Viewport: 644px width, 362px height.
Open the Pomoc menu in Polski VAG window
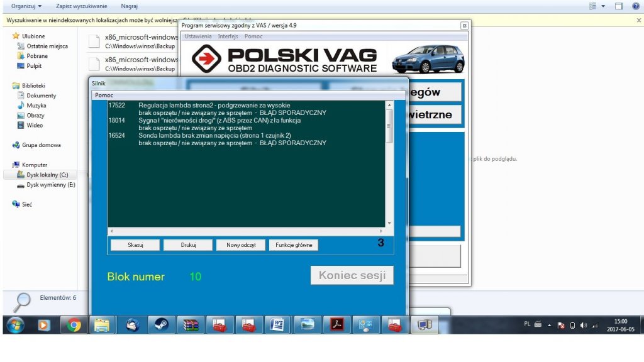253,36
